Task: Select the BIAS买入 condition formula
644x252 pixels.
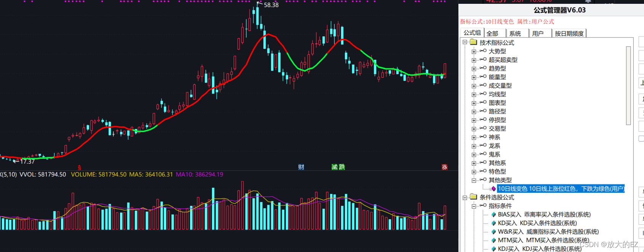Action: tap(544, 215)
